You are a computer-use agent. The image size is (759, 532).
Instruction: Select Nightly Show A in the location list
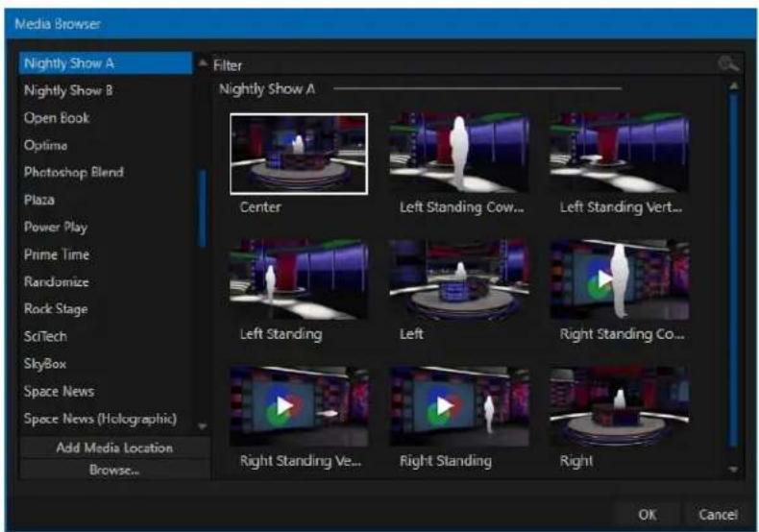tap(106, 63)
